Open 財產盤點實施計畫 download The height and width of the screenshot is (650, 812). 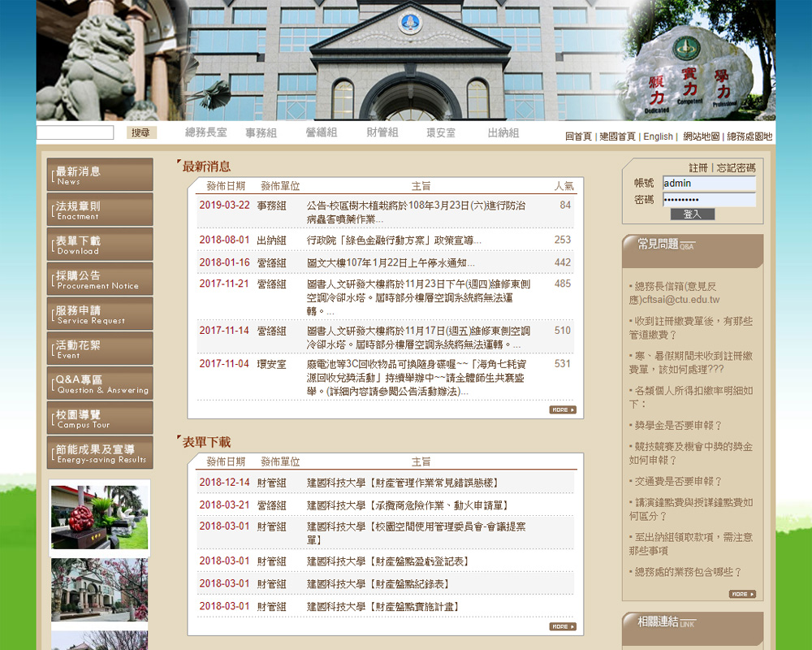click(384, 606)
